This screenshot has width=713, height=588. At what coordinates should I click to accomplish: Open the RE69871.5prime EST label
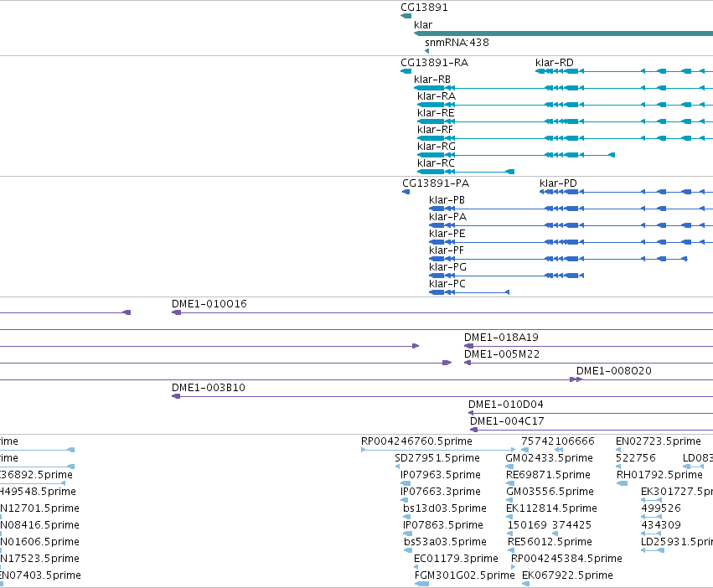(x=549, y=475)
